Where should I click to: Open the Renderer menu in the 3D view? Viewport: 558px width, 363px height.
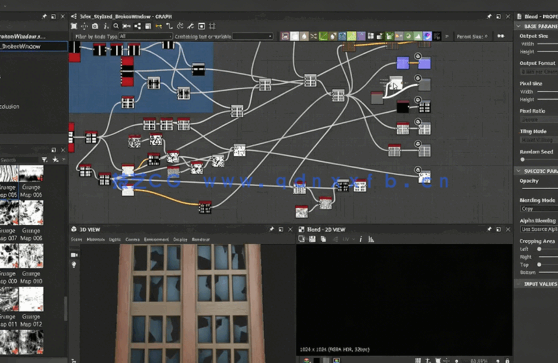pos(201,239)
